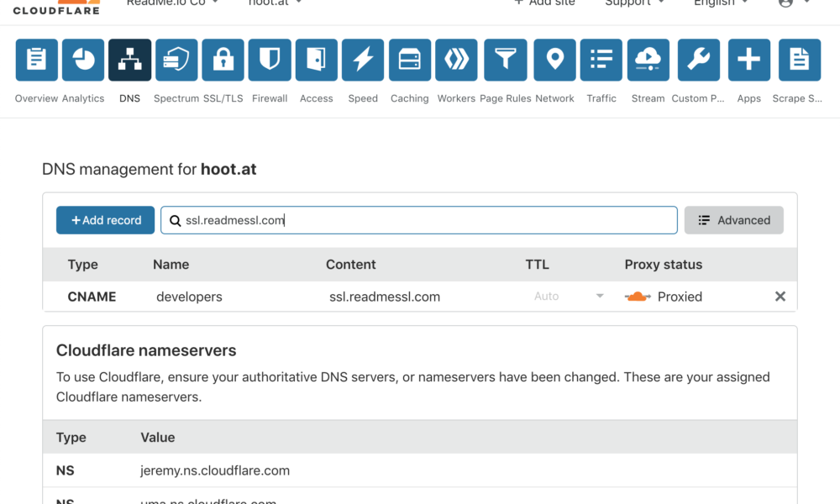Select the Caching server icon
This screenshot has width=840, height=504.
409,60
